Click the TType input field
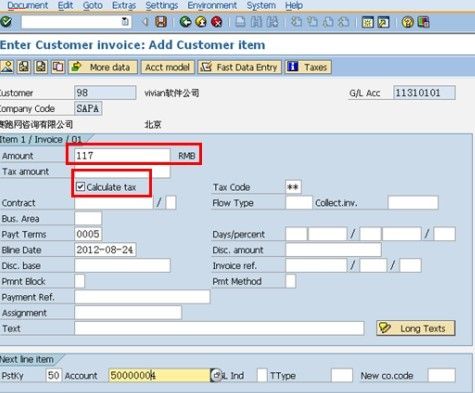 point(342,375)
